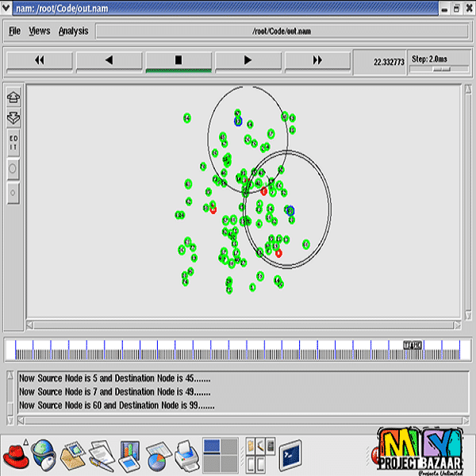The height and width of the screenshot is (476, 476).
Task: Fast forward the animation
Action: point(317,60)
